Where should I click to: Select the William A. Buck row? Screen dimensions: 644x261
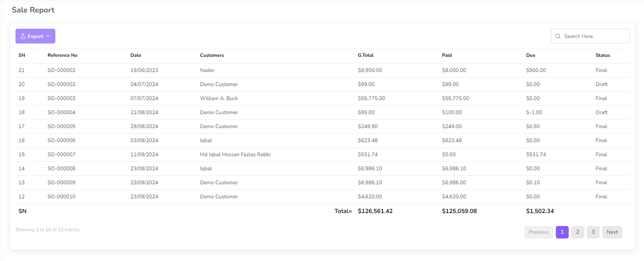click(x=219, y=98)
